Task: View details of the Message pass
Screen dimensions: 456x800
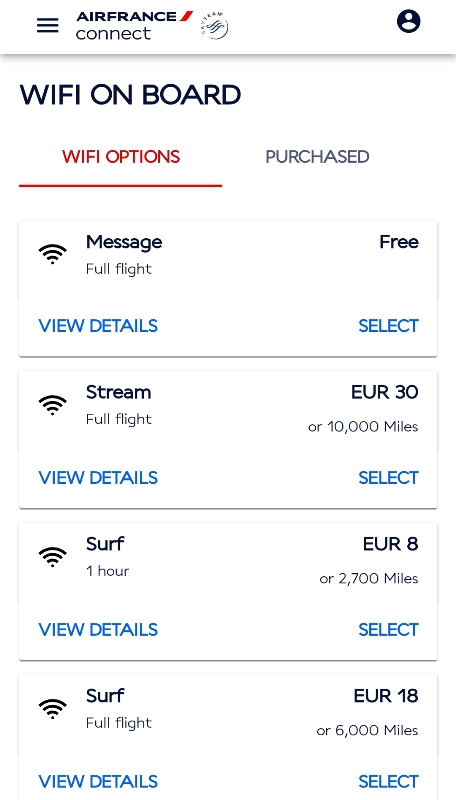Action: pyautogui.click(x=98, y=326)
